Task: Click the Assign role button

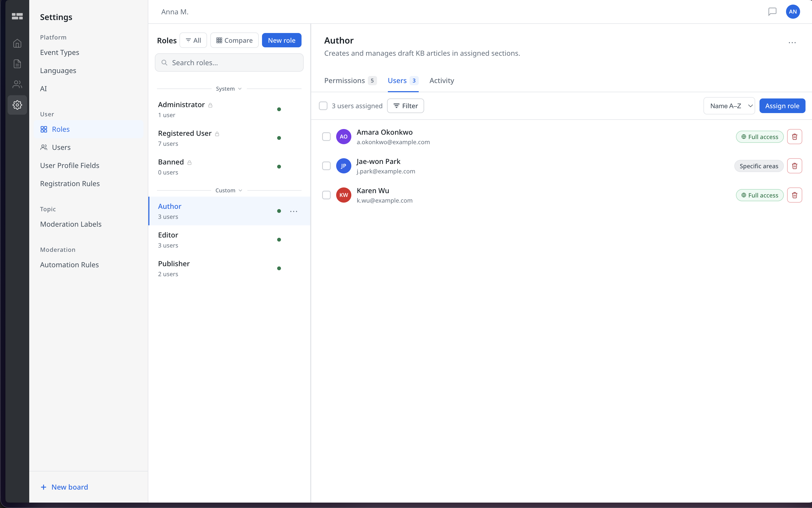Action: (782, 106)
